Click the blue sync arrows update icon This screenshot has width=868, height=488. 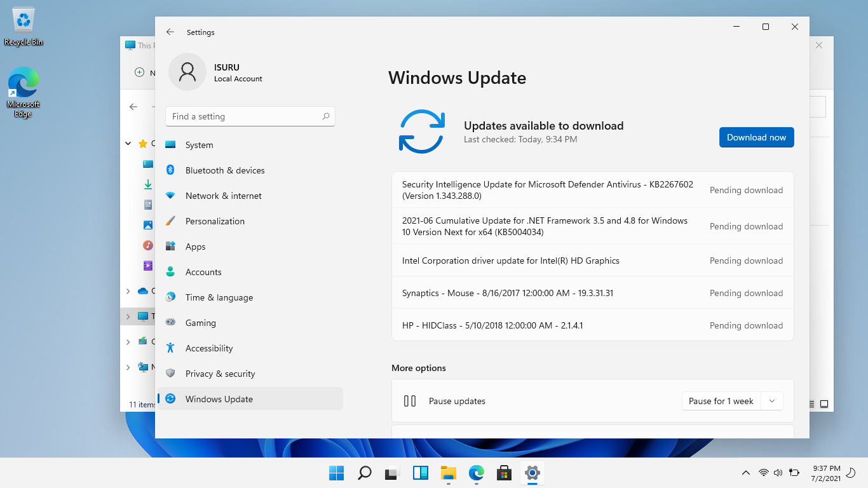tap(422, 132)
